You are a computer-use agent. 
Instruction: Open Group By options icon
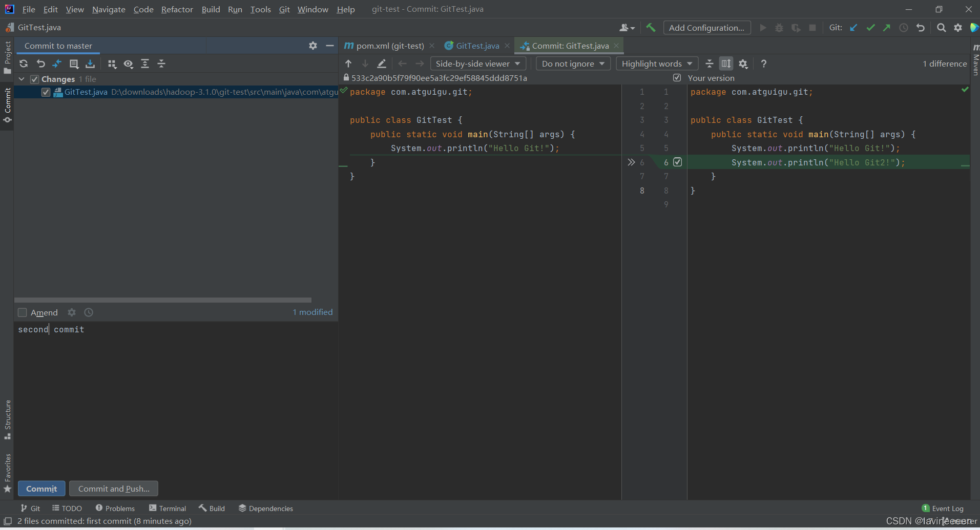[x=112, y=63]
